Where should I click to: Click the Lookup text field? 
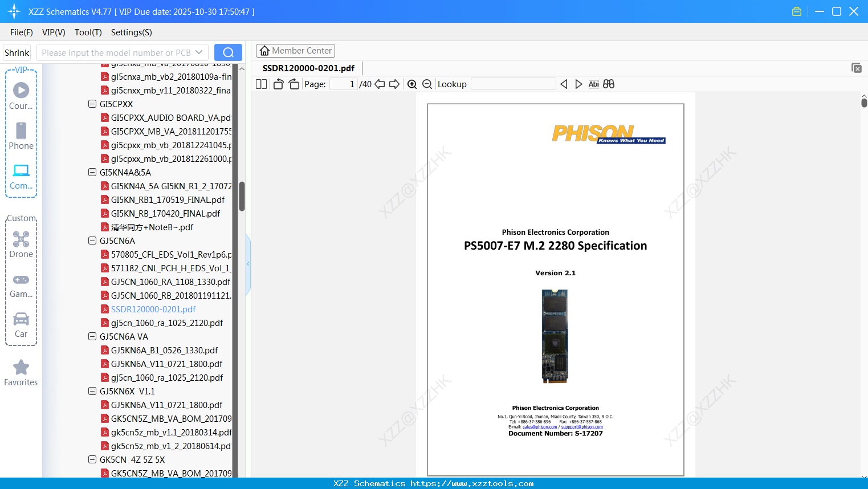513,84
